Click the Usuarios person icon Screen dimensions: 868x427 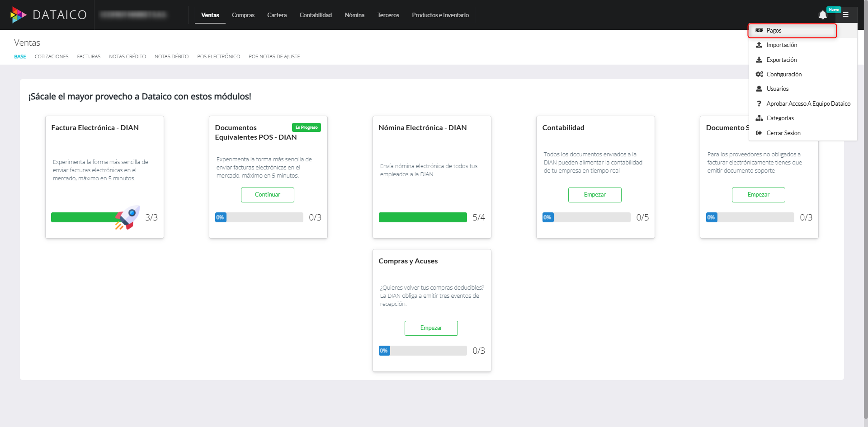point(759,89)
